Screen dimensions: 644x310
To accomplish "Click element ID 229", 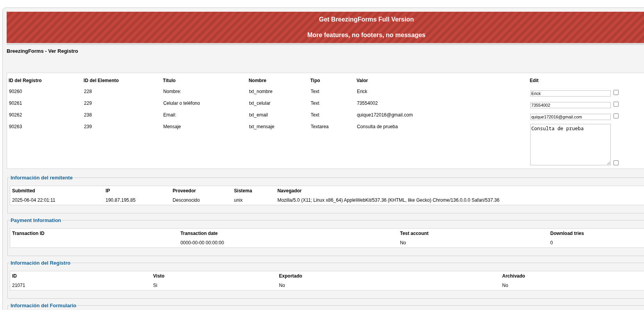I will click(88, 103).
